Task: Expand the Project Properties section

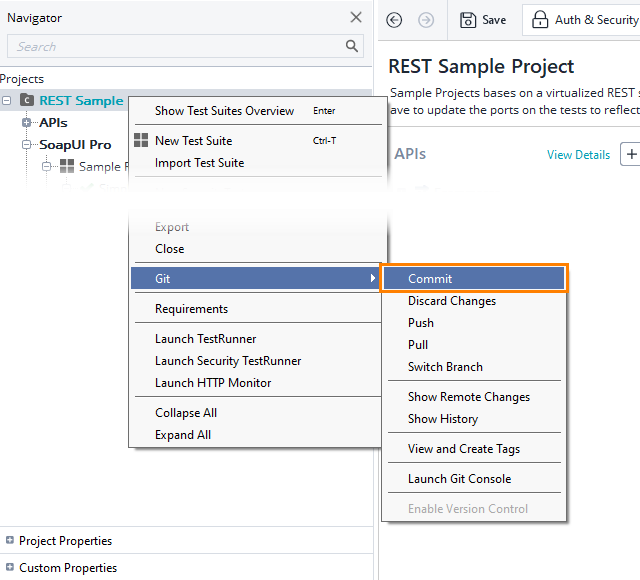Action: click(x=10, y=540)
